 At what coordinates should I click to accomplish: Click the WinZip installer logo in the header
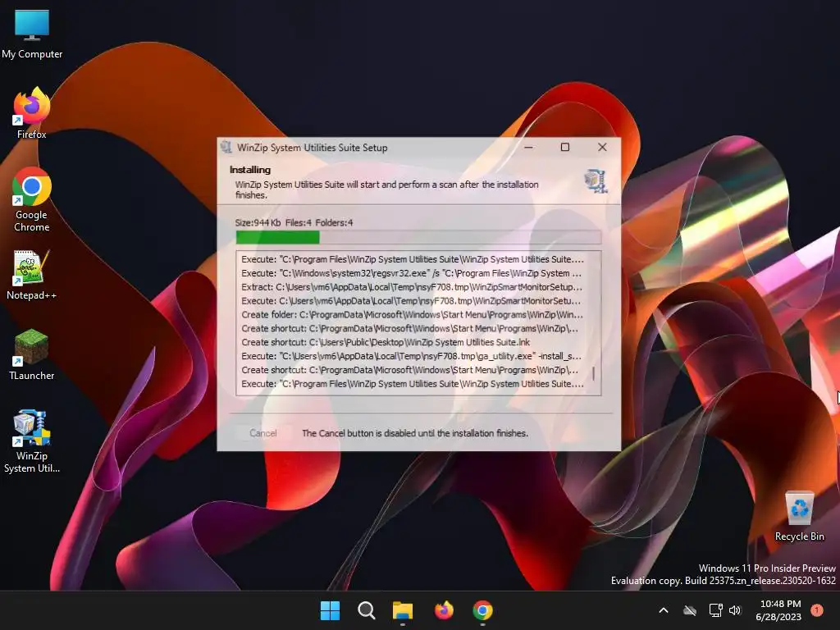tap(596, 181)
